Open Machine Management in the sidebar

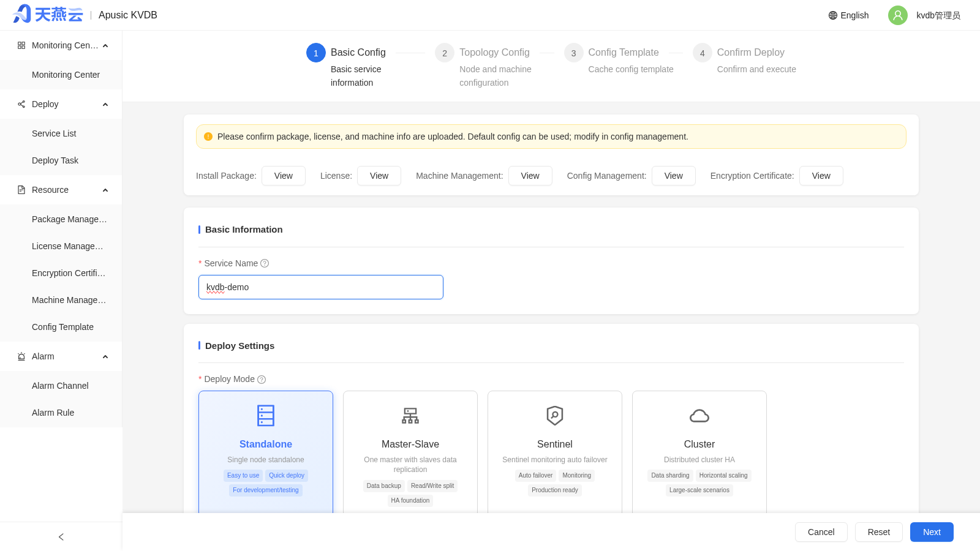pyautogui.click(x=61, y=300)
